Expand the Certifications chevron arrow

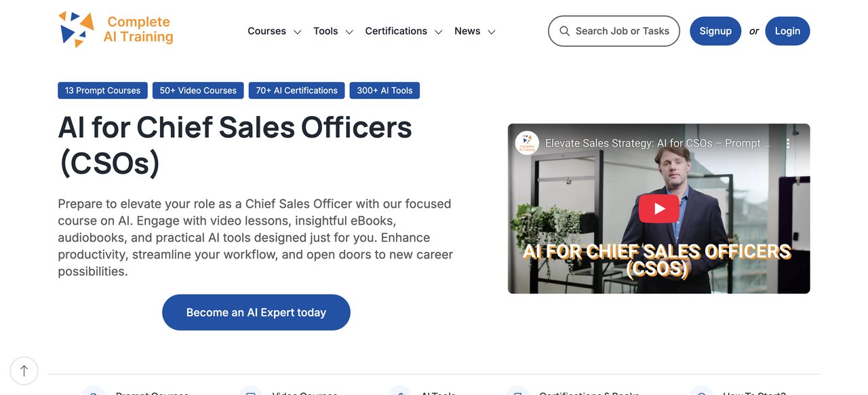[x=439, y=32]
